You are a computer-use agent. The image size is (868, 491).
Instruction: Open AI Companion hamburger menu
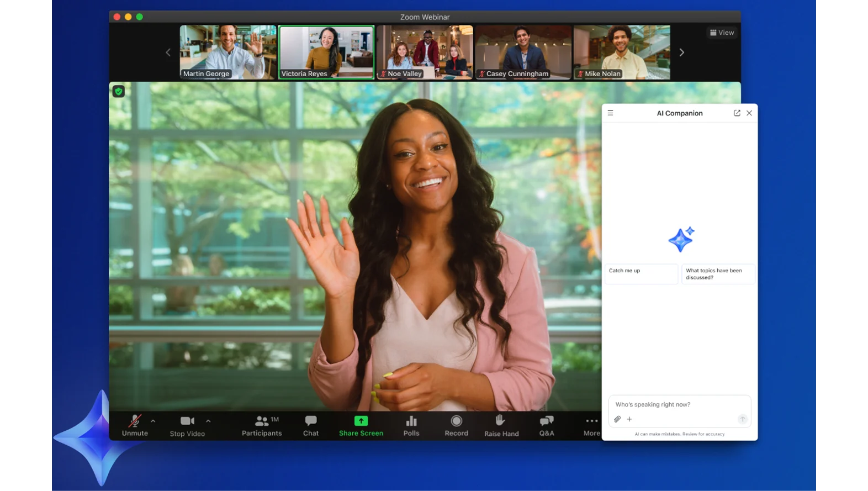[611, 113]
